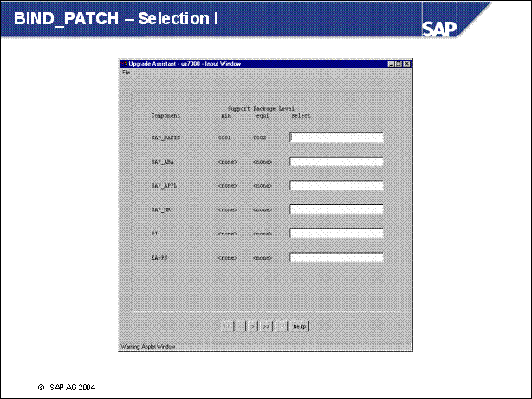Click the greyed-out button left of Help
This screenshot has width=532, height=399.
pyautogui.click(x=282, y=326)
